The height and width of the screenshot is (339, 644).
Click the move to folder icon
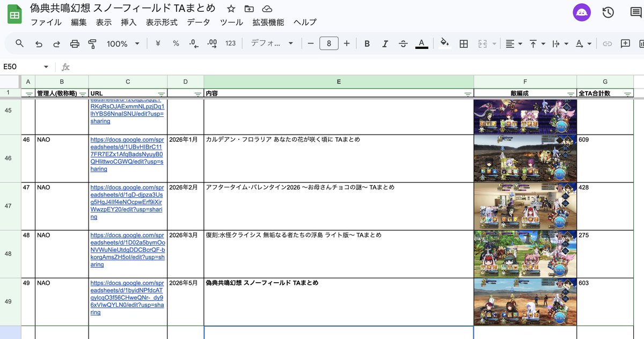(248, 9)
